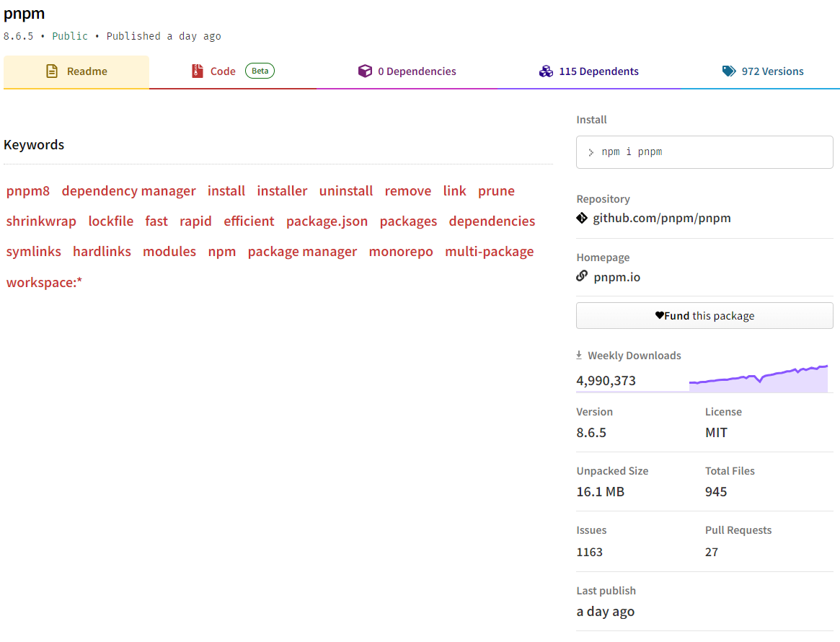Click the Total Files value 945
The image size is (840, 642).
click(x=716, y=491)
